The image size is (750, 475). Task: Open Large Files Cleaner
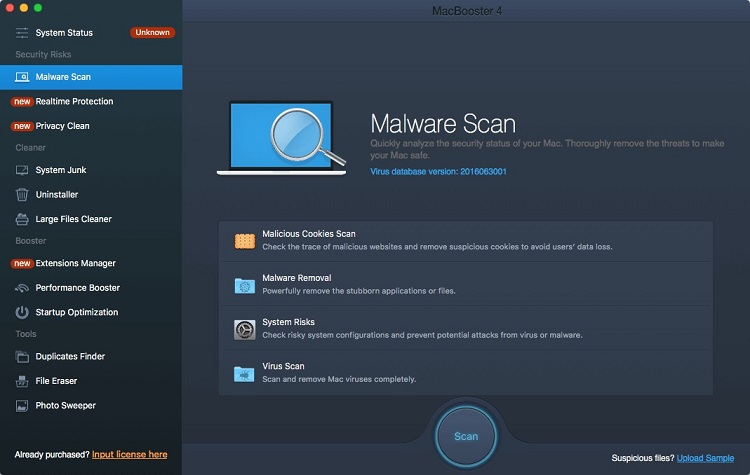pos(91,219)
